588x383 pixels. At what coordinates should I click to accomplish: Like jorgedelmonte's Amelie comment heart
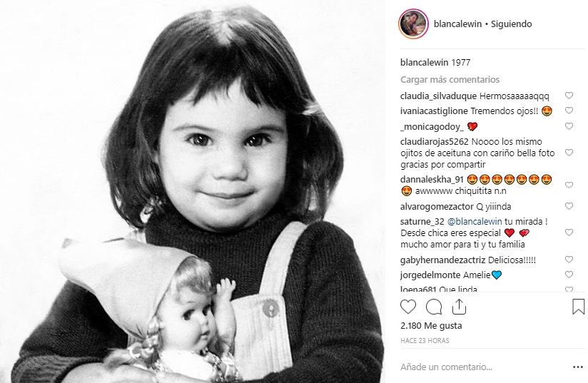tap(569, 275)
